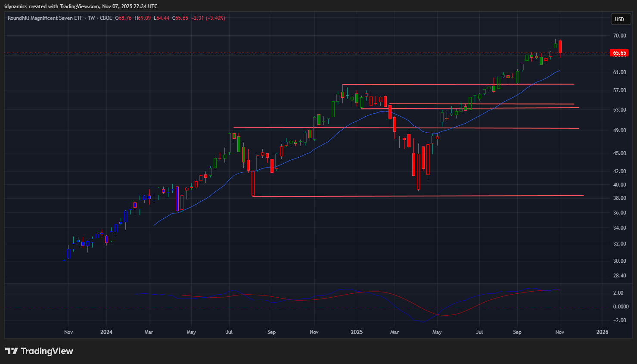The image size is (637, 364).
Task: Select the red horizontal line at 49 level
Action: (406, 128)
